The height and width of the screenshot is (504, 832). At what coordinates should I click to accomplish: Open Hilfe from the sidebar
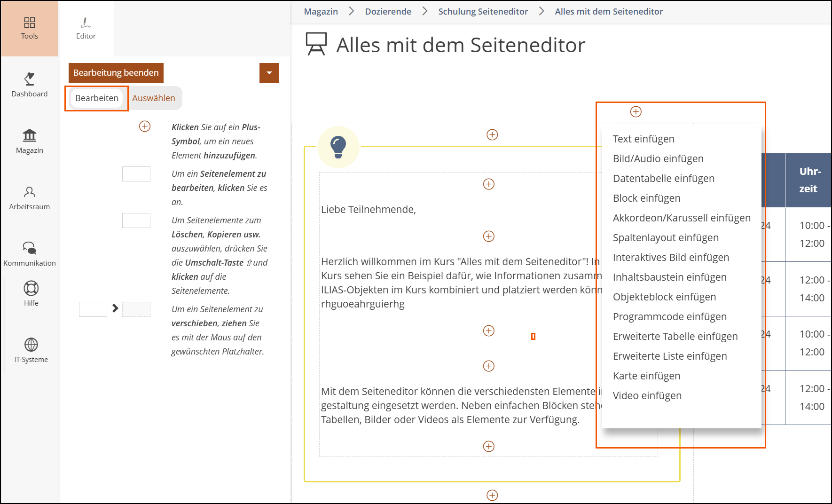coord(31,293)
